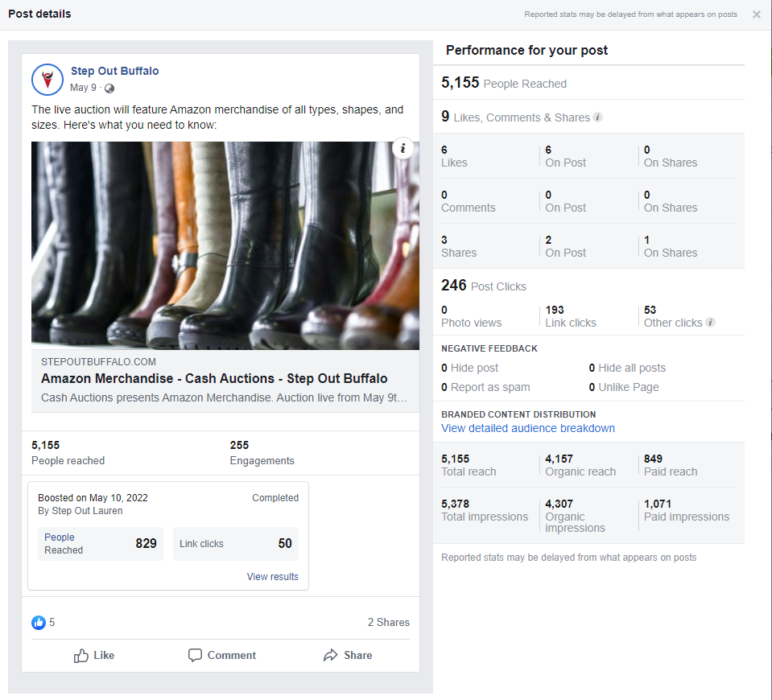The height and width of the screenshot is (700, 772).
Task: Click 'Boosted on May 10, 2022' text
Action: click(x=93, y=498)
